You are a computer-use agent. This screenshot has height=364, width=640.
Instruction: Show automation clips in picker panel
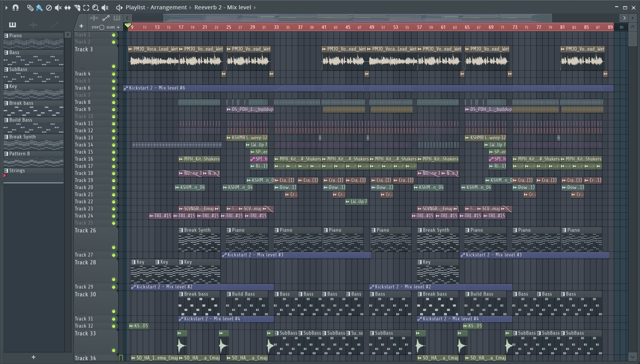54,24
